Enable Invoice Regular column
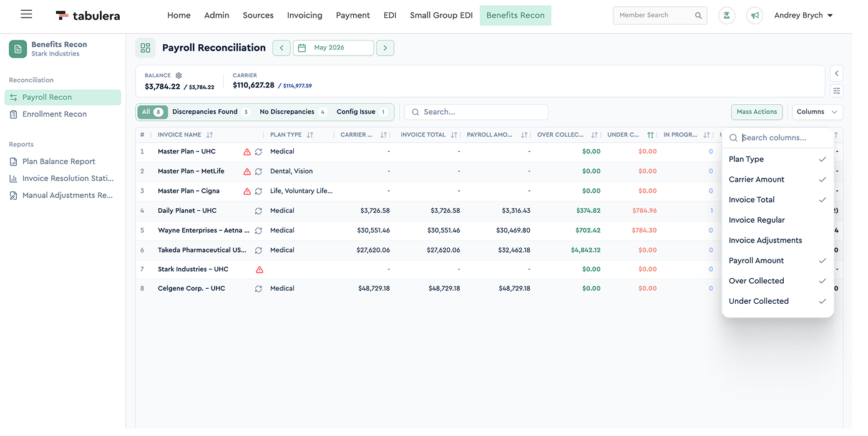The image size is (868, 436). click(778, 220)
